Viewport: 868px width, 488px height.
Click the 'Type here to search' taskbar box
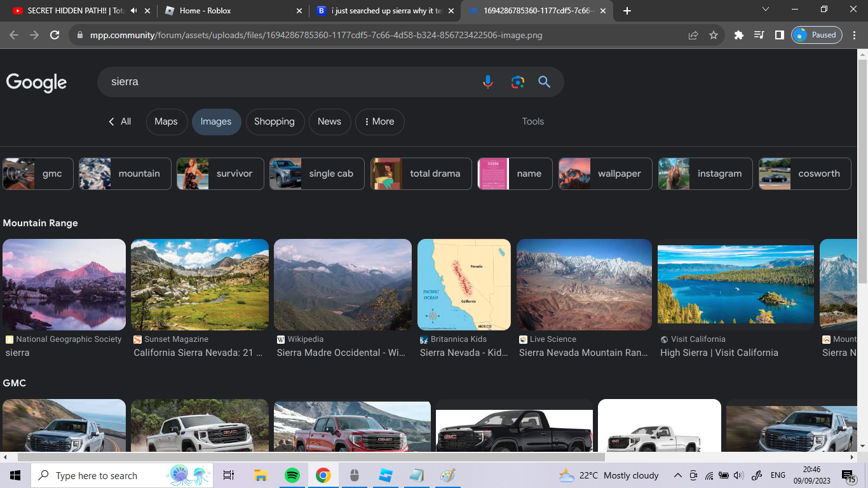tap(123, 475)
